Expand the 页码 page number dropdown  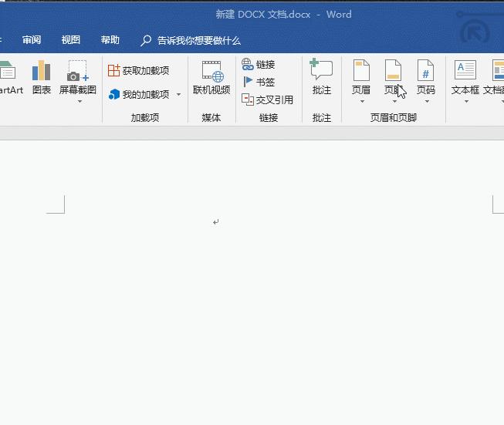(x=426, y=101)
